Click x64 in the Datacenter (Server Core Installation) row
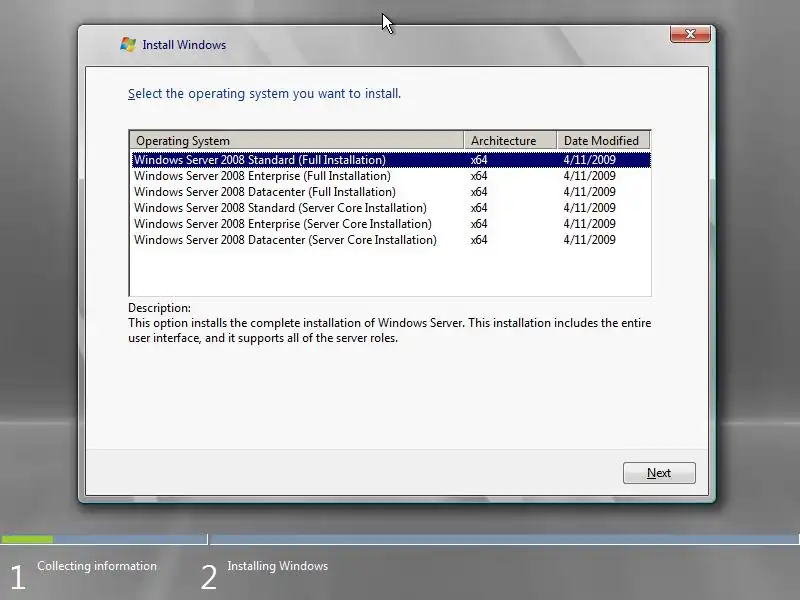This screenshot has height=600, width=800. (x=479, y=240)
